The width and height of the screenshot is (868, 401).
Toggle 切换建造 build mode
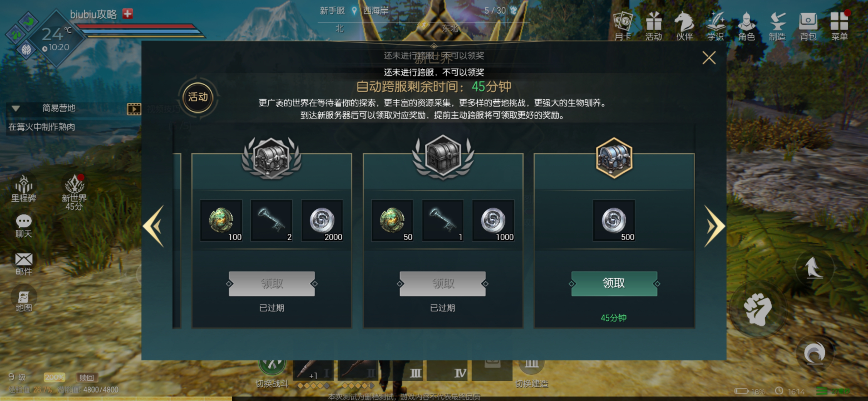click(x=531, y=373)
